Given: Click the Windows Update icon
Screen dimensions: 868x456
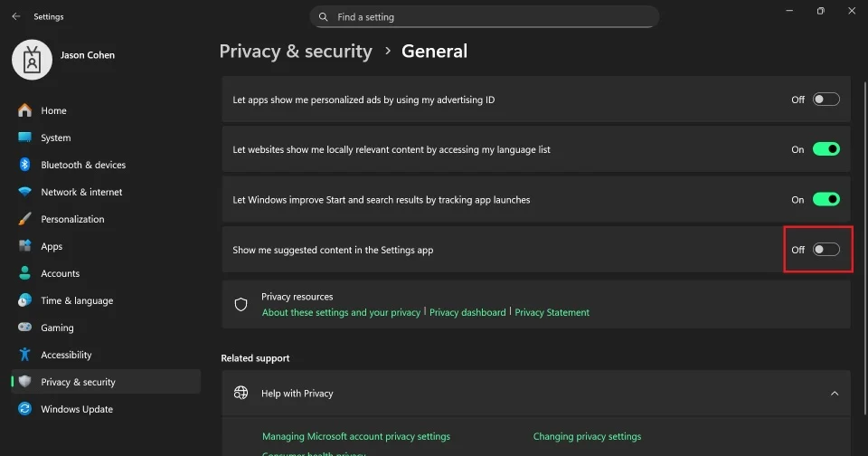Looking at the screenshot, I should 24,409.
